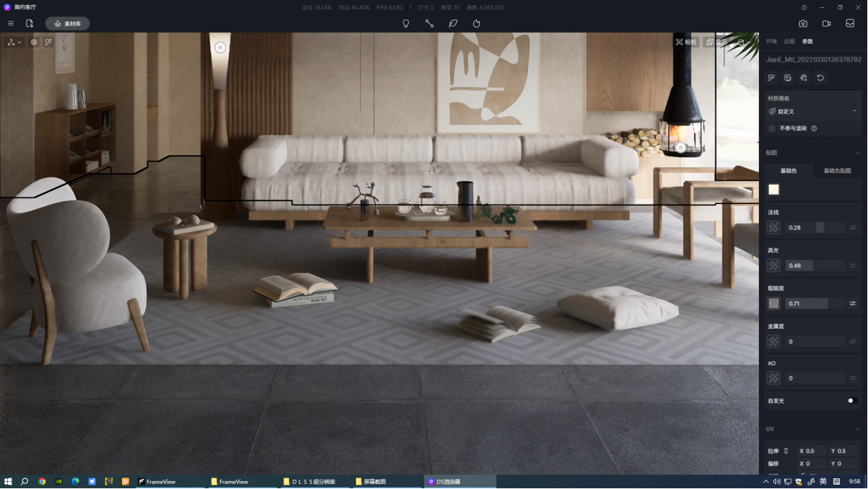This screenshot has height=489, width=868.
Task: Adjust the 法线 slider at 0.28
Action: pyautogui.click(x=816, y=228)
